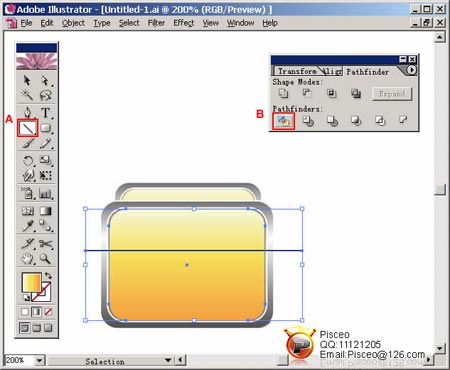This screenshot has width=450, height=370.
Task: Choose the Direct Selection arrow tool
Action: point(45,80)
